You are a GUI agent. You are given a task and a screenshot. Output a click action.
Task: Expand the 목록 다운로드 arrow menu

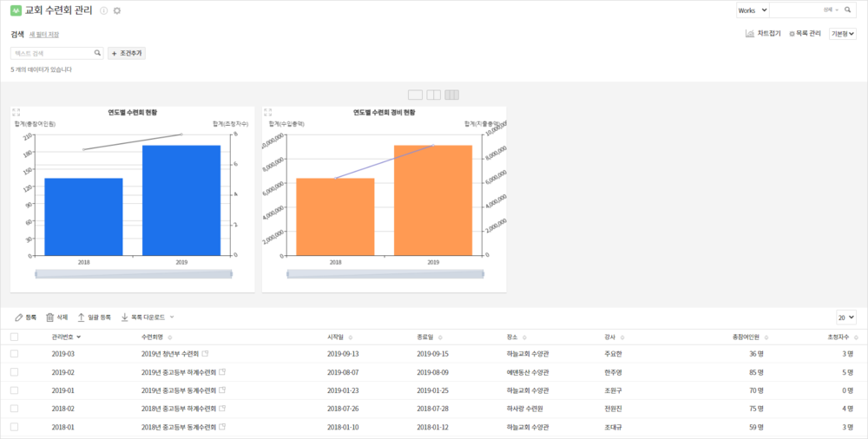click(172, 318)
